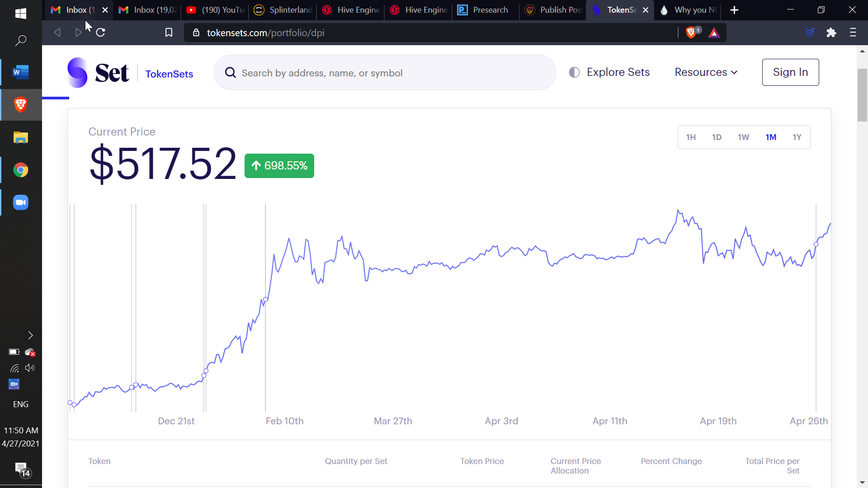Open Microsoft Word from the taskbar

pos(21,72)
